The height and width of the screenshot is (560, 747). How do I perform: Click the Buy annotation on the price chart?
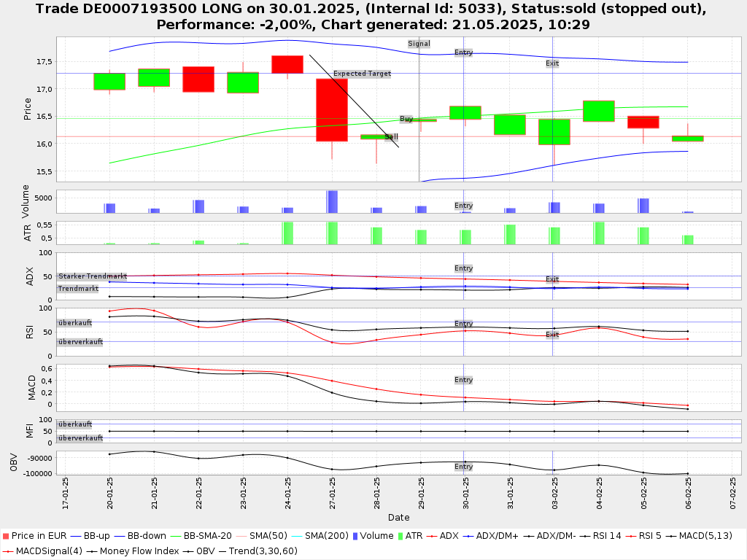pyautogui.click(x=406, y=119)
